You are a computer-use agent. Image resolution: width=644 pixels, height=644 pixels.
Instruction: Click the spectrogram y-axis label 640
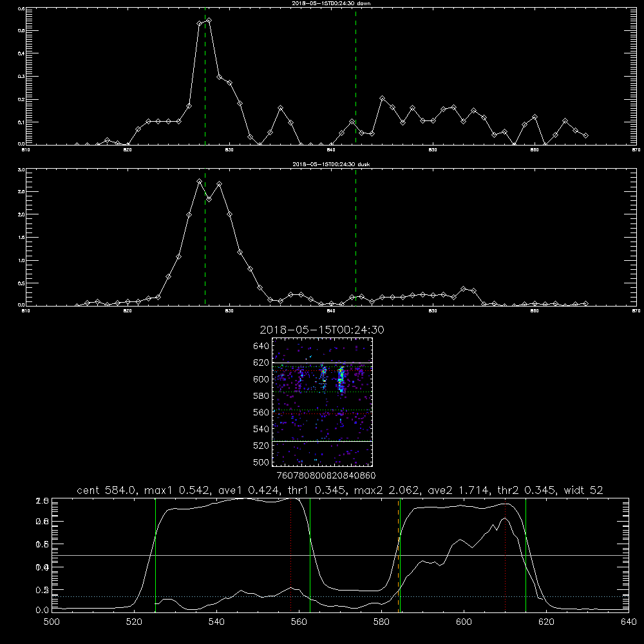[x=261, y=346]
